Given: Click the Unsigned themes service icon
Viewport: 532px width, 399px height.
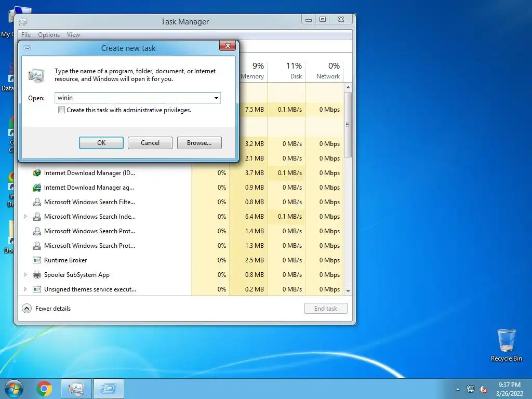Looking at the screenshot, I should coord(37,289).
